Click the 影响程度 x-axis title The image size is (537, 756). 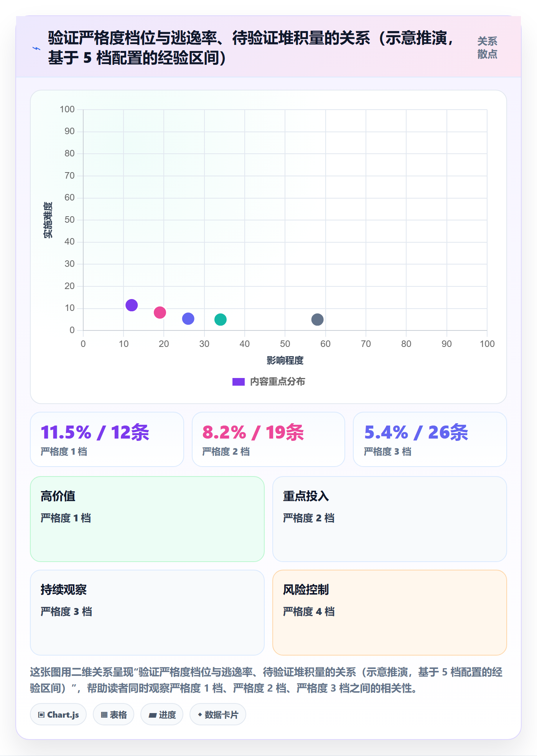point(285,360)
